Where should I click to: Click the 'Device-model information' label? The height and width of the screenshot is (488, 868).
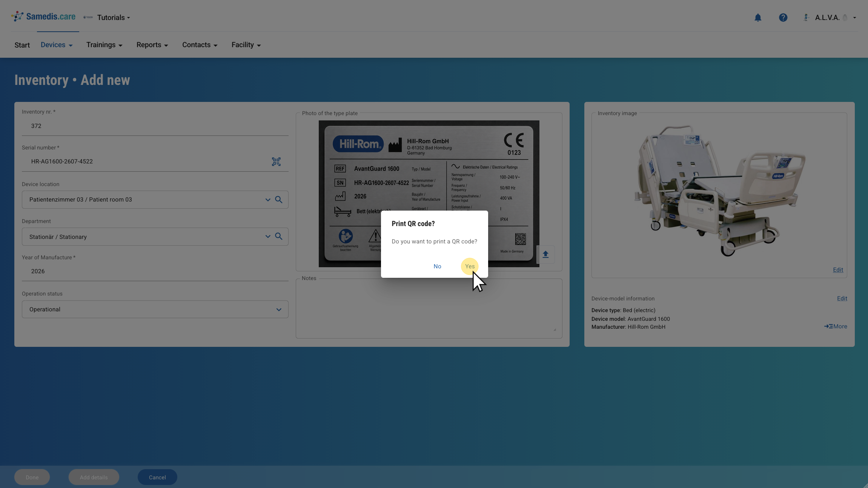[623, 299]
